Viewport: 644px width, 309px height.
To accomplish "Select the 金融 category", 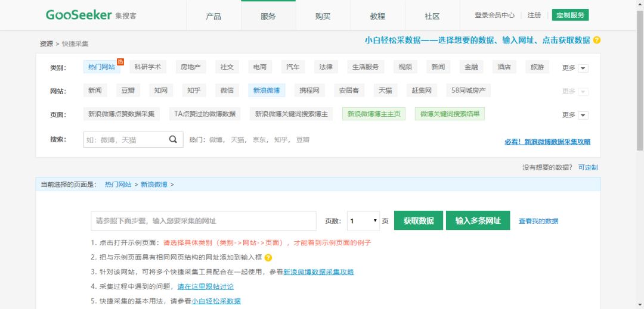I will tap(472, 67).
